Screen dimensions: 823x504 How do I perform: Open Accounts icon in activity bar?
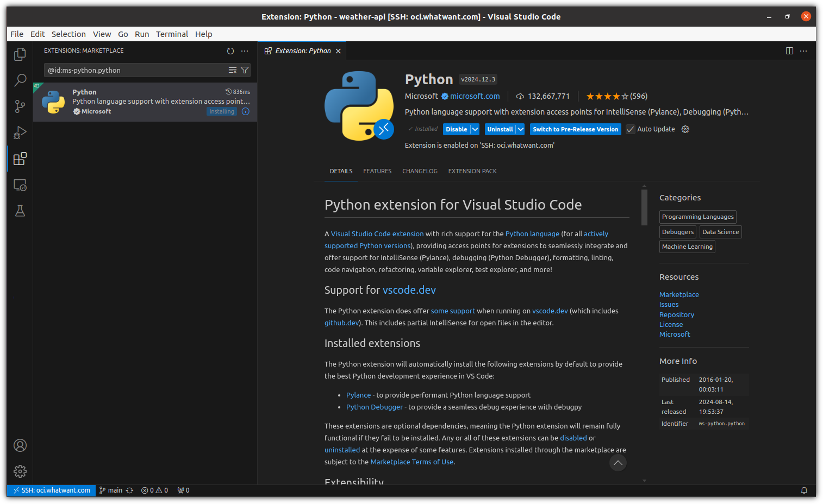pyautogui.click(x=20, y=445)
